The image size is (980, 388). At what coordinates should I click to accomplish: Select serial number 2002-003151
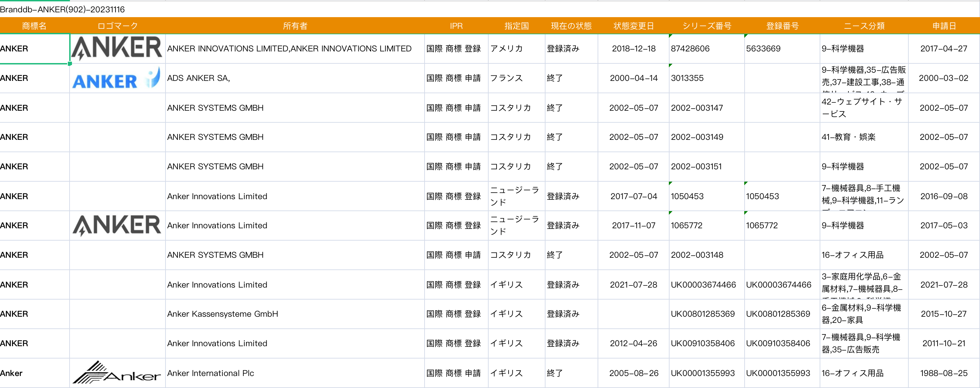click(707, 167)
